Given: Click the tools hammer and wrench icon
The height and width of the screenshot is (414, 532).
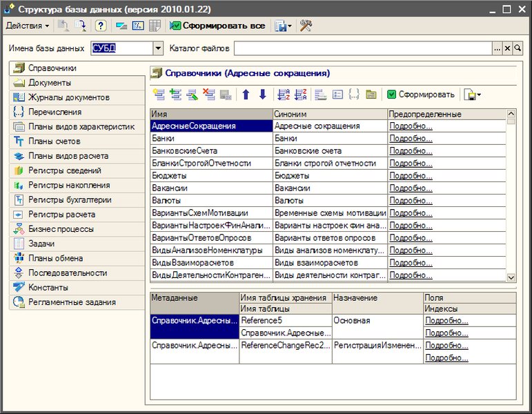Looking at the screenshot, I should point(306,26).
